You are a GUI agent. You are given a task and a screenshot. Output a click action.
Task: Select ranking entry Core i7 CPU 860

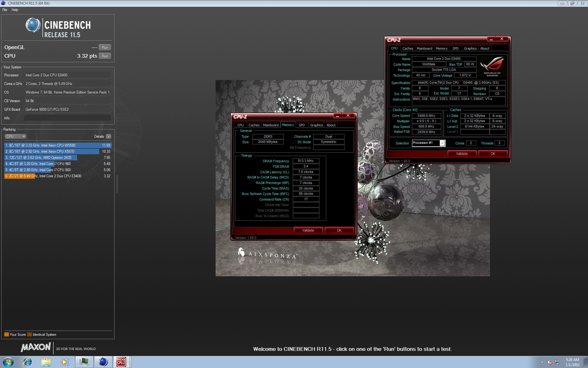pos(58,170)
